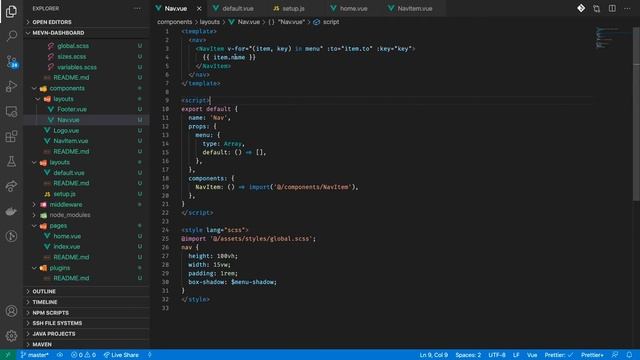
Task: Click the Prettier+ status item
Action: tap(592, 355)
